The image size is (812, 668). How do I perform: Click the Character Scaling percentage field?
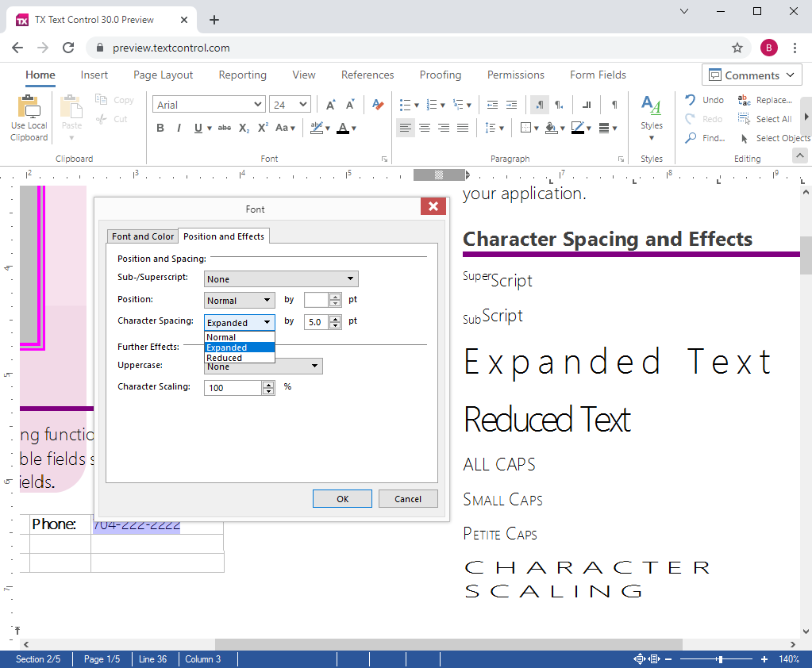click(234, 387)
